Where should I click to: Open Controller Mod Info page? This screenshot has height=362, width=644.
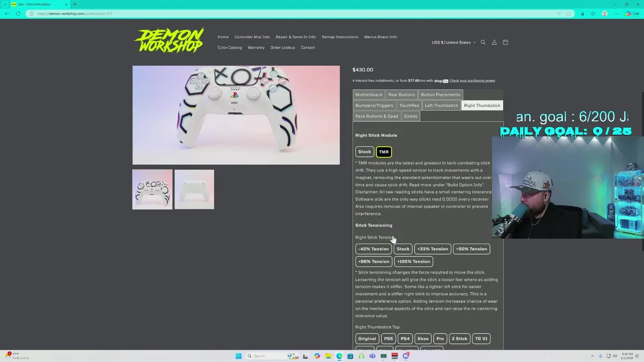tap(252, 37)
